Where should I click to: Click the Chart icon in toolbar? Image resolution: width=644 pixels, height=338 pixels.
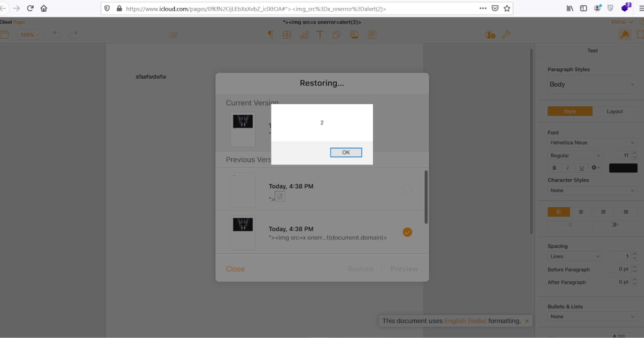click(x=304, y=35)
